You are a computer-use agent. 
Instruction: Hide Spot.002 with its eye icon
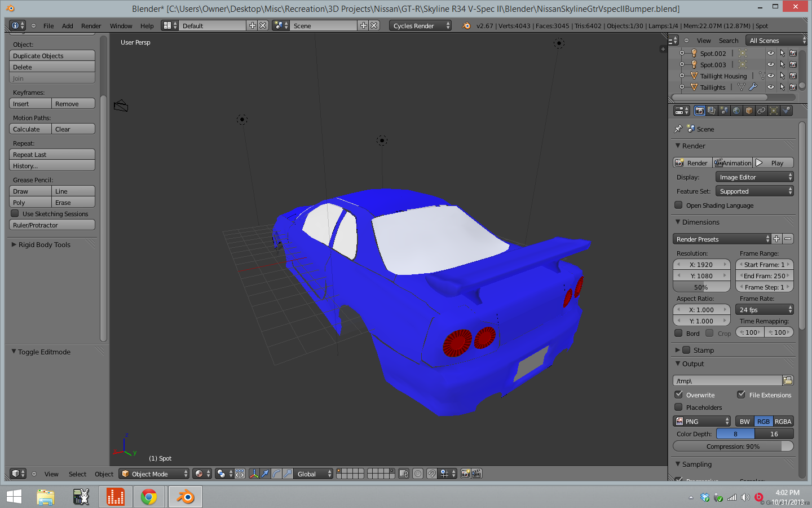[771, 53]
